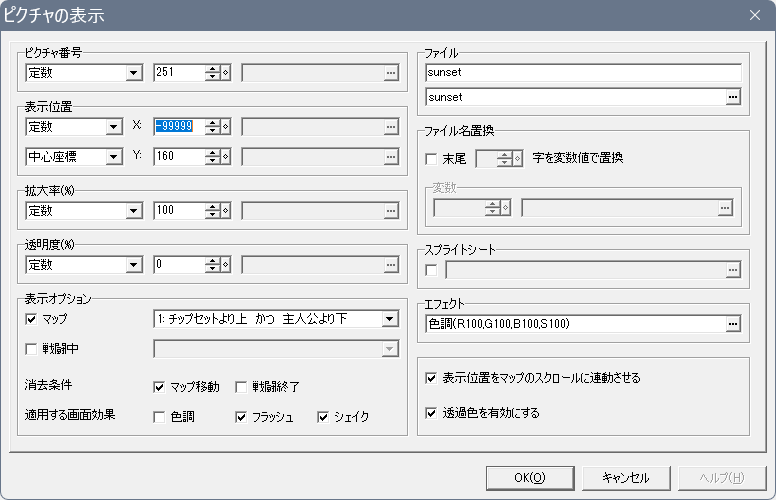Adjust 末尾 character count spinner
The image size is (776, 500).
(x=505, y=159)
